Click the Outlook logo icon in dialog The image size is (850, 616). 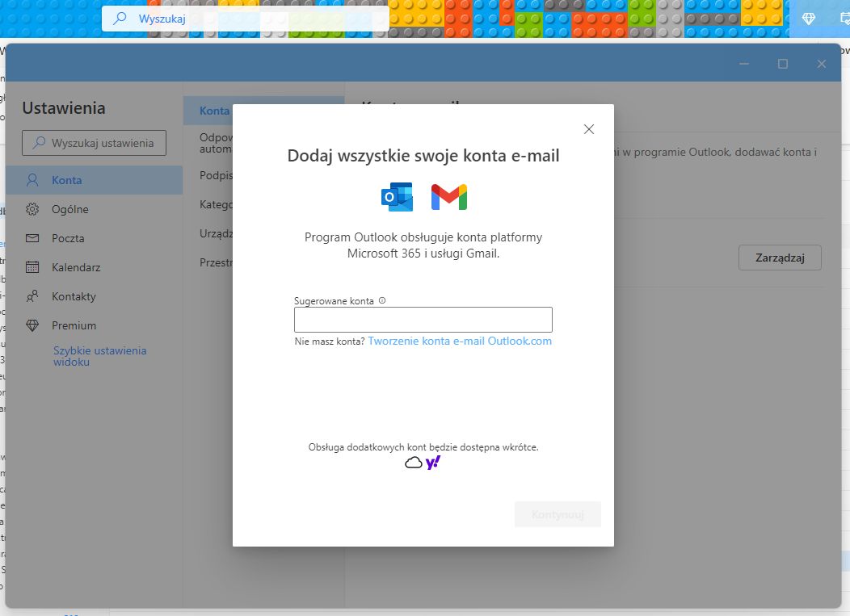398,197
